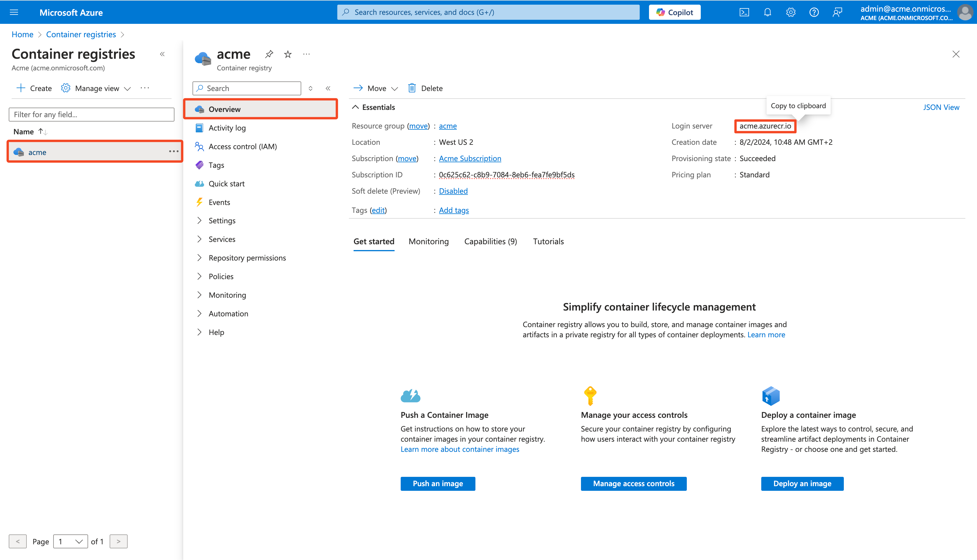Expand or collapse all resource menu groups
This screenshot has height=560, width=977.
tap(311, 88)
